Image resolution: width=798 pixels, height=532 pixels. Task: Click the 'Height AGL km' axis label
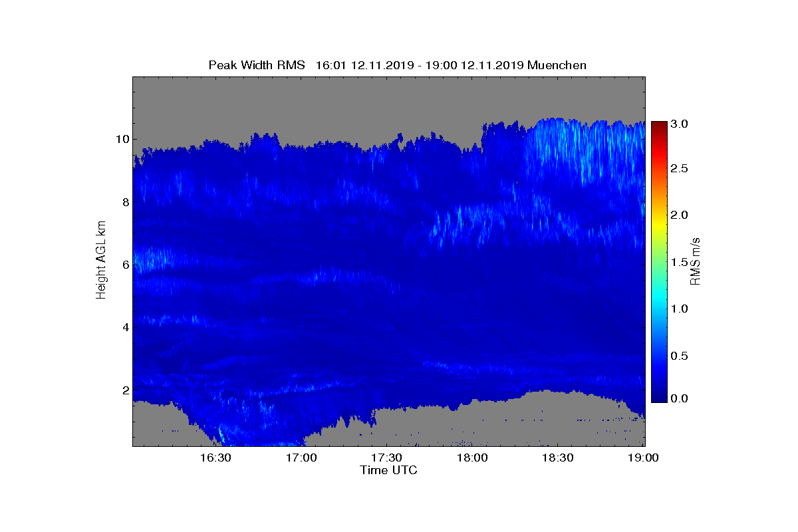pyautogui.click(x=102, y=260)
